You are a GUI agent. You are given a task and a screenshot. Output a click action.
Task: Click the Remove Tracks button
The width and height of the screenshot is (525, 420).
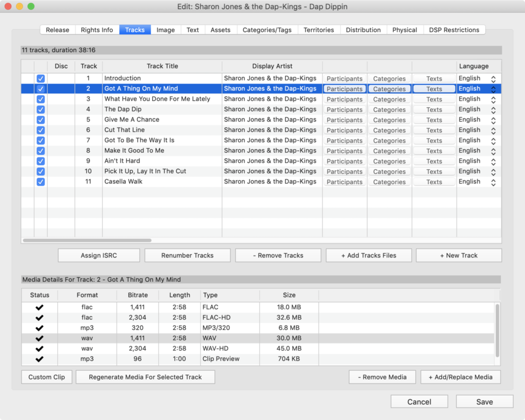point(278,255)
